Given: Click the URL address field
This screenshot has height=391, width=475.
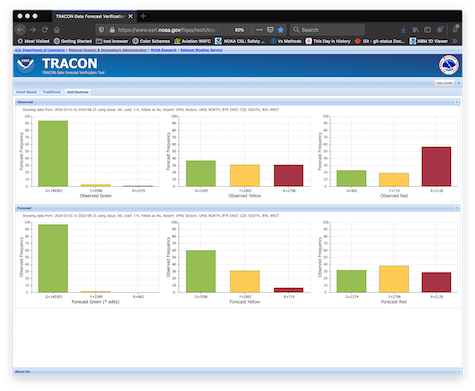Looking at the screenshot, I should coord(167,30).
